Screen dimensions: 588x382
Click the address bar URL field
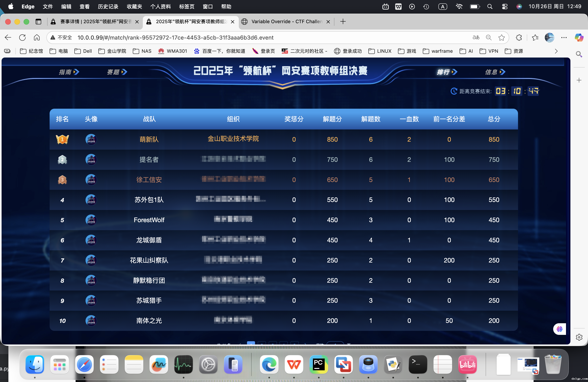pos(175,38)
